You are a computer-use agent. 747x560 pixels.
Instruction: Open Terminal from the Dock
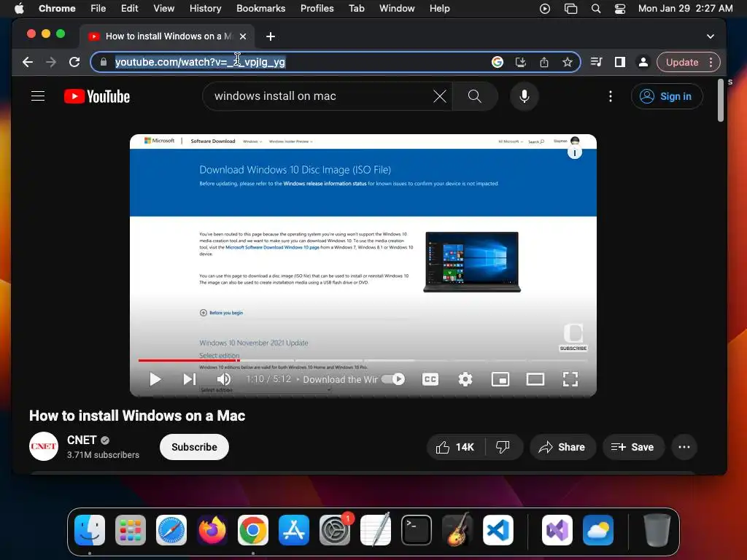point(417,530)
